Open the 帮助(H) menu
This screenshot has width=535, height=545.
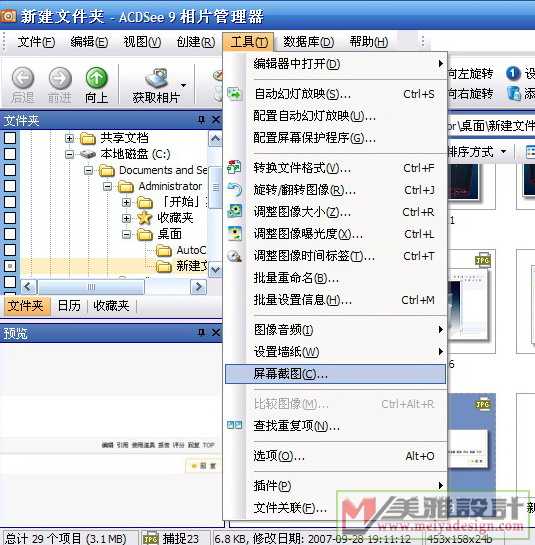[x=369, y=42]
